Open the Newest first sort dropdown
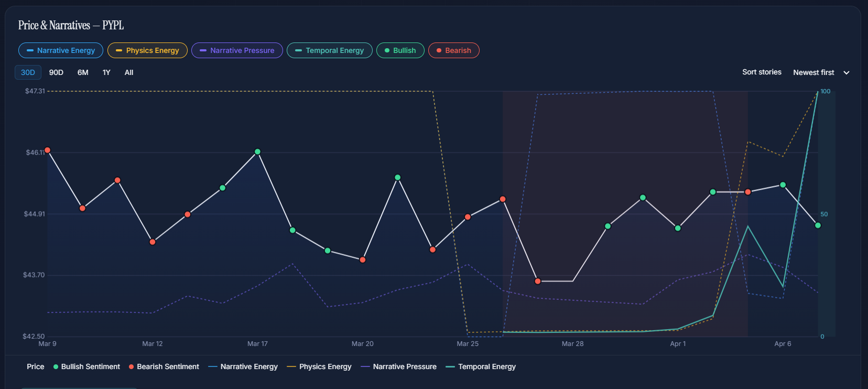 point(813,72)
